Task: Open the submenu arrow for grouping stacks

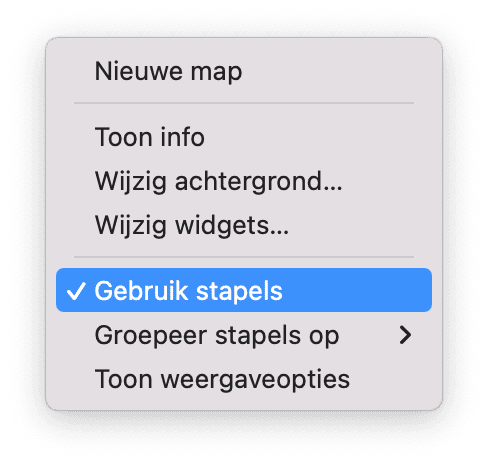Action: click(x=405, y=335)
